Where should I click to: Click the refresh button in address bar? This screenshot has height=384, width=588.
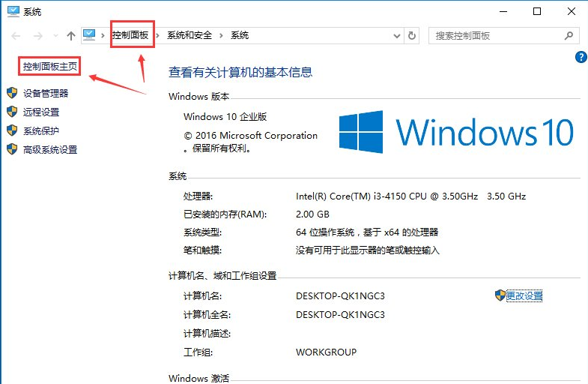[412, 35]
